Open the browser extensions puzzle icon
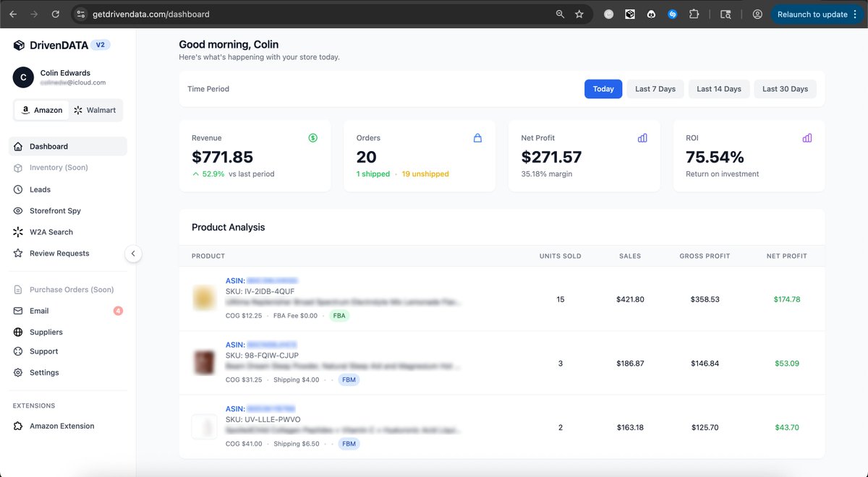 [694, 14]
